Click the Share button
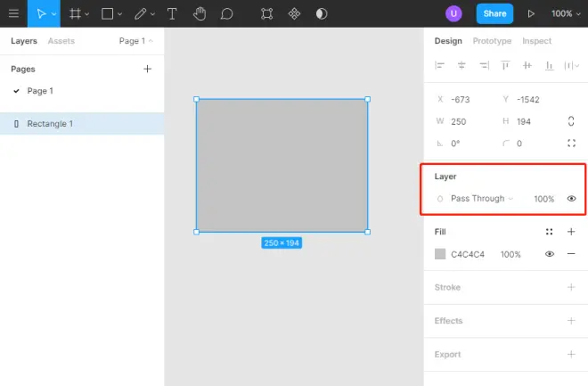588x386 pixels. pos(494,14)
